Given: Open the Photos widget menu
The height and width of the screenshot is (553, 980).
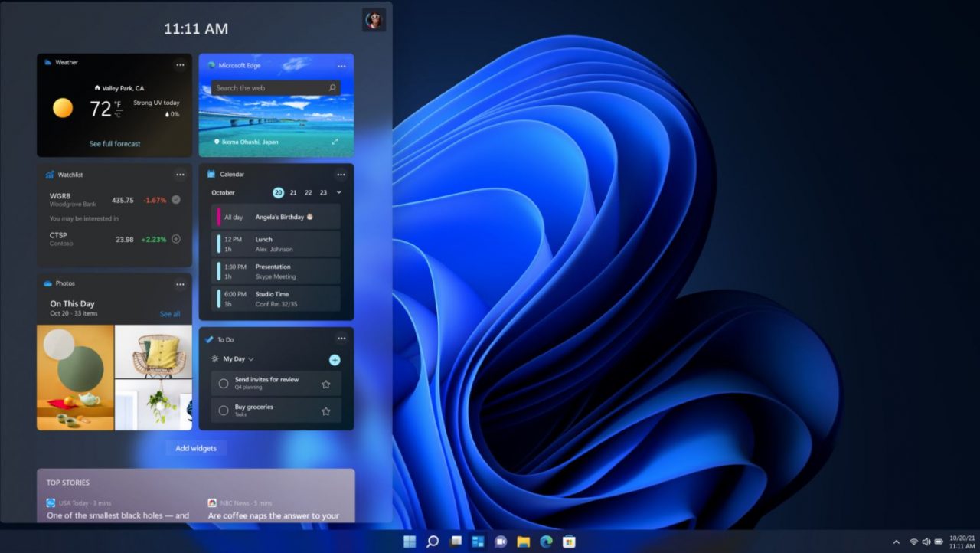Looking at the screenshot, I should (x=181, y=283).
